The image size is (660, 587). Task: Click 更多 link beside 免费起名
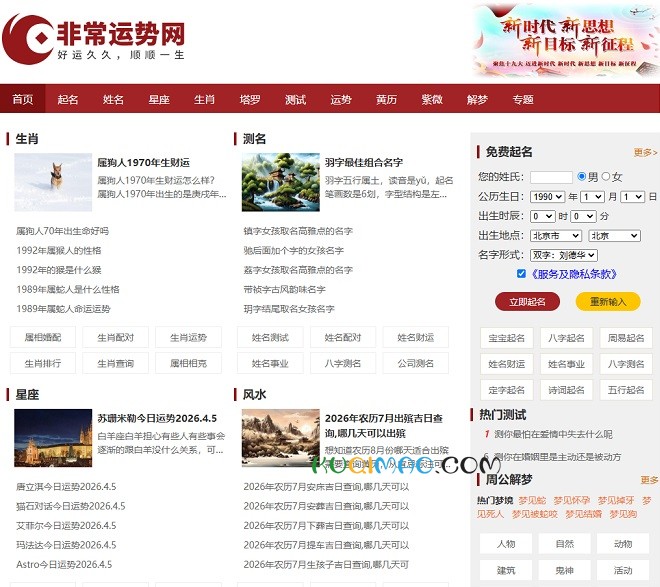[645, 152]
